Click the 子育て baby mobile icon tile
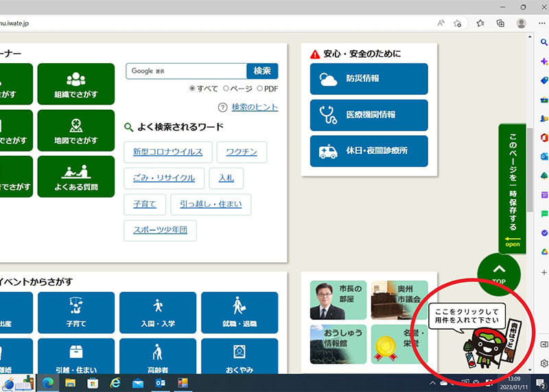Image resolution: width=549 pixels, height=392 pixels. tap(75, 312)
